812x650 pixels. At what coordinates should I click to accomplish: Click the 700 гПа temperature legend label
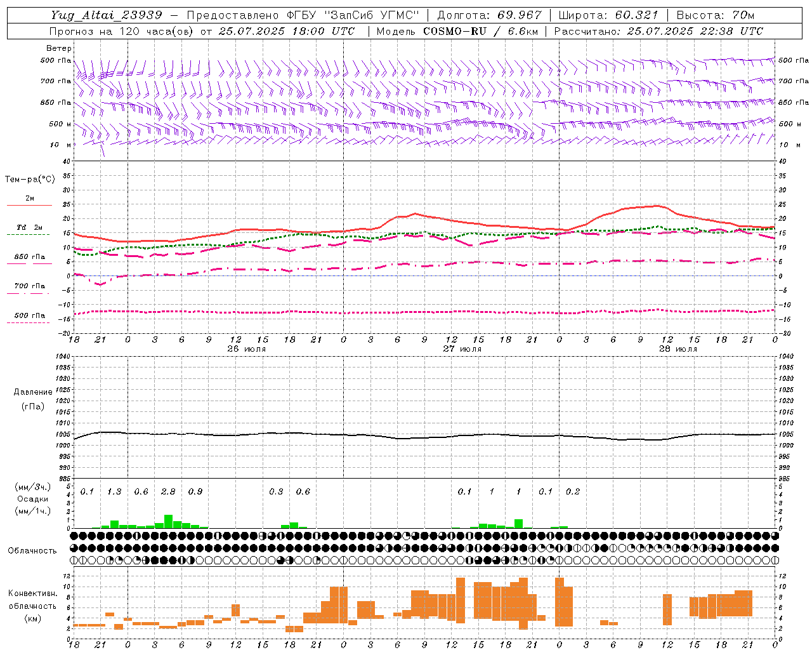point(30,286)
